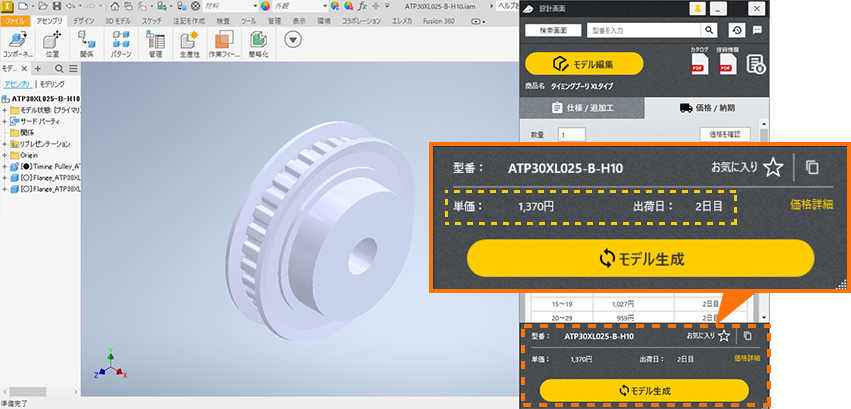Click the history clock icon in design panel
The width and height of the screenshot is (851, 409).
pos(737,31)
